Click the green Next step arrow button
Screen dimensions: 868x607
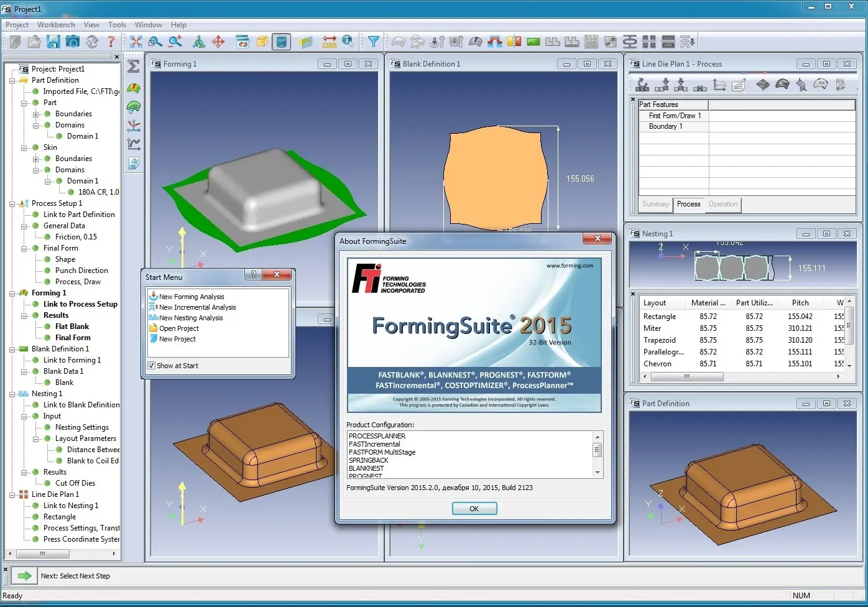pos(24,576)
